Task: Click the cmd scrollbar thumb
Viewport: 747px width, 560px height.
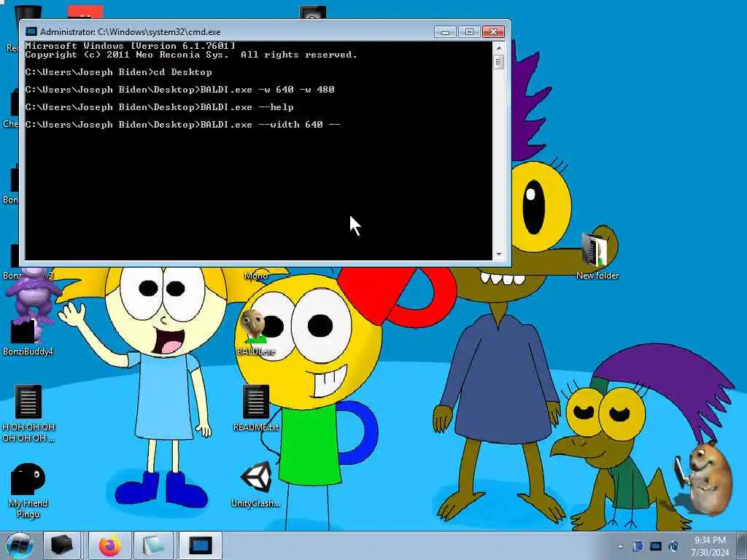Action: [x=499, y=62]
